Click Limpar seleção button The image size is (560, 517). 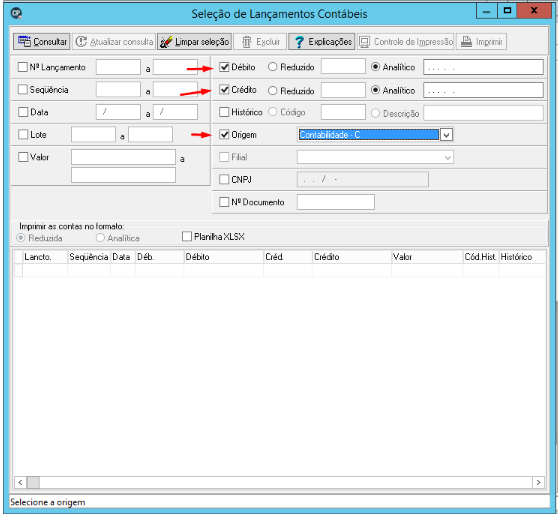(x=194, y=42)
